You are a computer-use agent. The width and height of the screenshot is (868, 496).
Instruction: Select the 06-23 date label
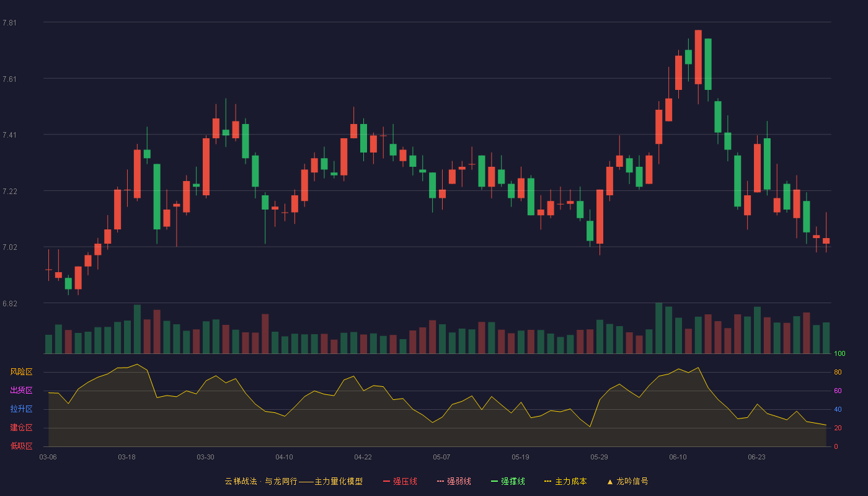coord(756,457)
